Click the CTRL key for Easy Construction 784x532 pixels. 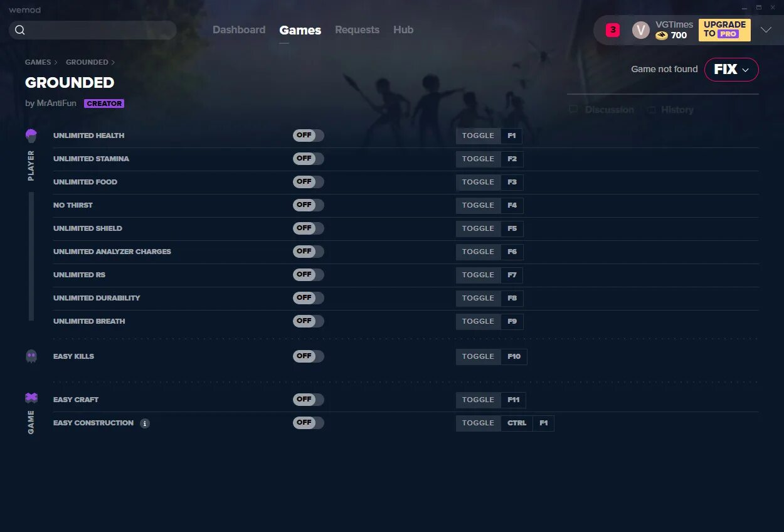[x=517, y=423]
